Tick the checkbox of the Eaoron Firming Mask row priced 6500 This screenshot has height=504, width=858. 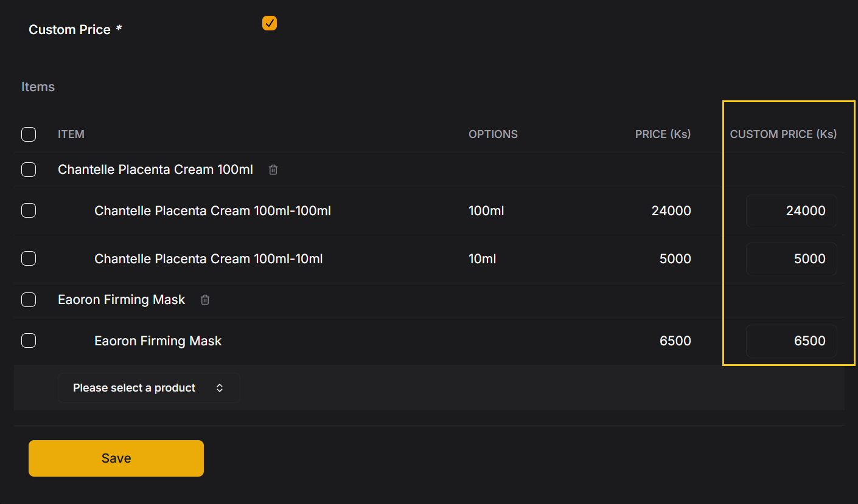point(29,340)
